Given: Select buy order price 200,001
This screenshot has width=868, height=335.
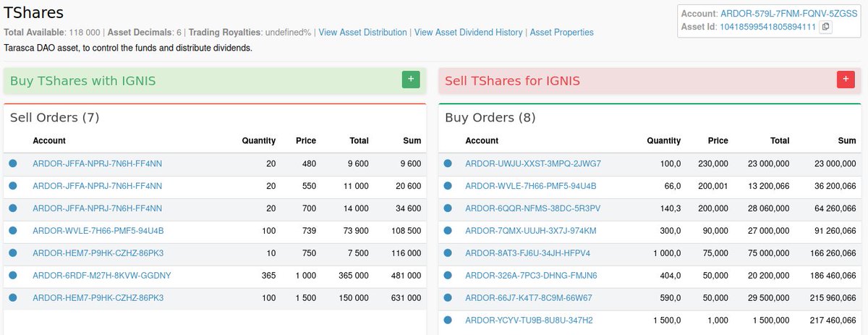Looking at the screenshot, I should click(x=713, y=186).
